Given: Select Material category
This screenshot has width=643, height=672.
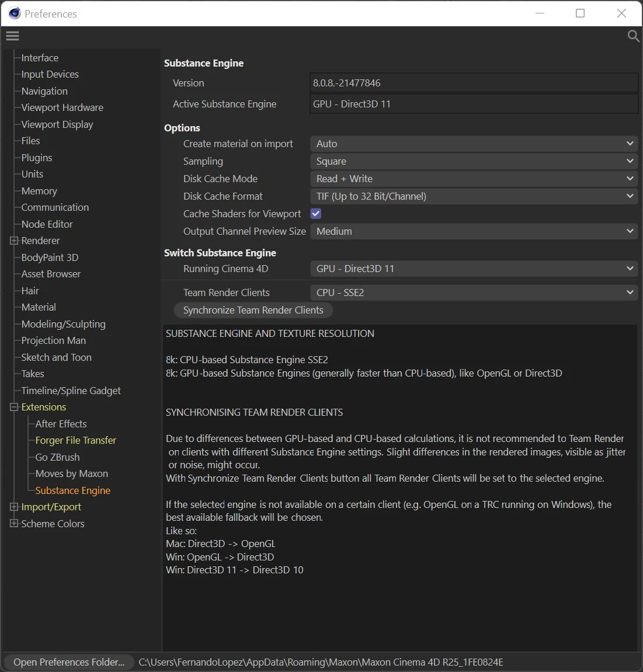Looking at the screenshot, I should pos(39,307).
